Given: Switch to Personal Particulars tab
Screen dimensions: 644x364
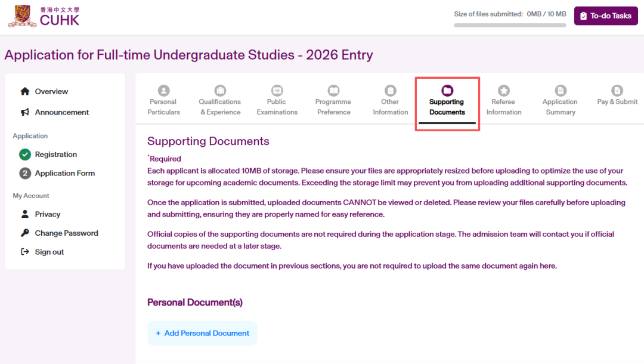Looking at the screenshot, I should (163, 101).
